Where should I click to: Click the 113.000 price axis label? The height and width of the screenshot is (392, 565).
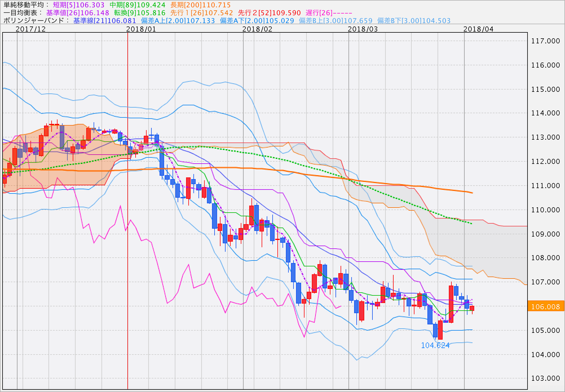tap(546, 137)
